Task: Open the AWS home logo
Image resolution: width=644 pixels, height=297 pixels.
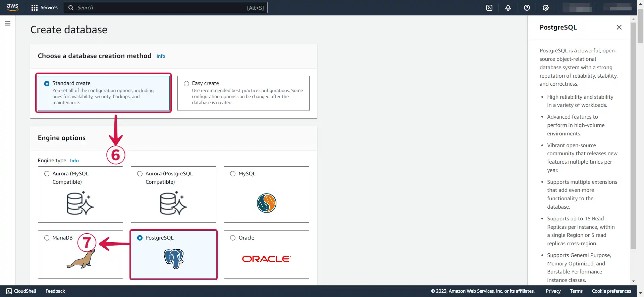Action: (x=12, y=7)
